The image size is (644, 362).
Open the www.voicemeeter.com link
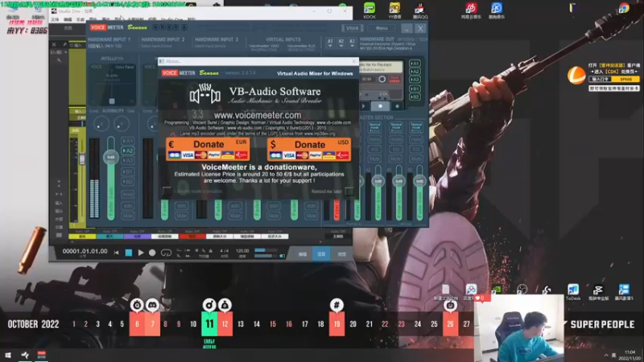click(x=258, y=115)
